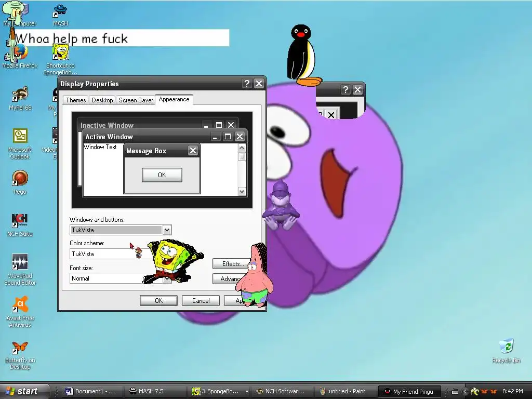Screen dimensions: 532x399
Task: Confirm Display Properties with OK
Action: 158,301
